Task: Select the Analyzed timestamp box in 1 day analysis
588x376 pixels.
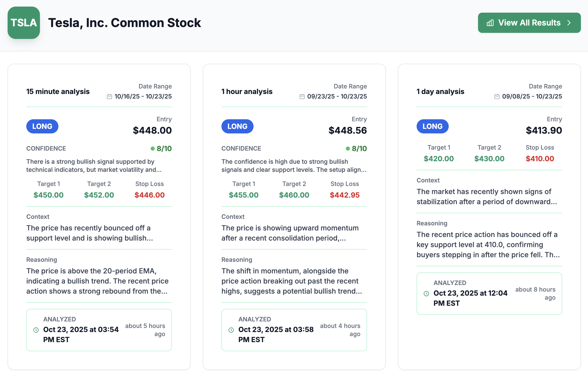Action: click(489, 294)
